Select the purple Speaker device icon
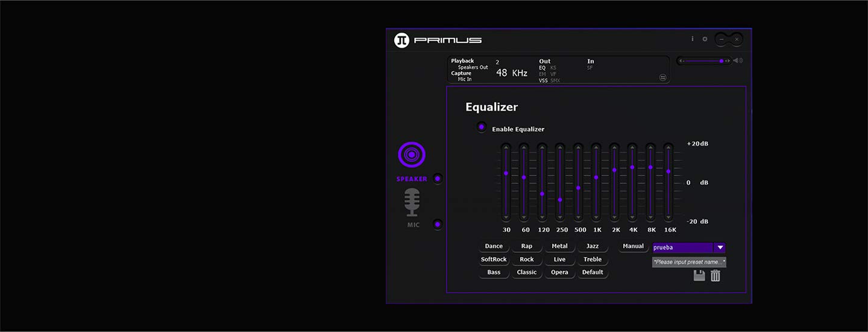Image resolution: width=868 pixels, height=332 pixels. pos(412,155)
